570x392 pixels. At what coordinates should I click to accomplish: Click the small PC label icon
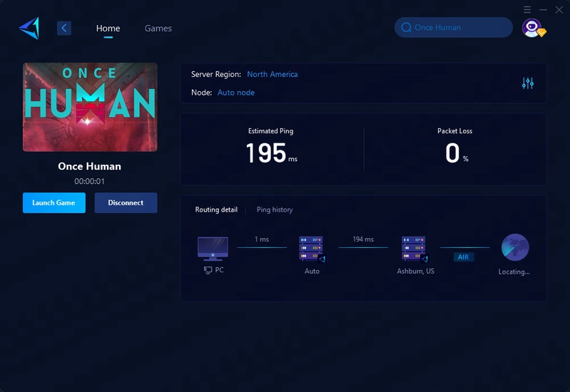(208, 270)
